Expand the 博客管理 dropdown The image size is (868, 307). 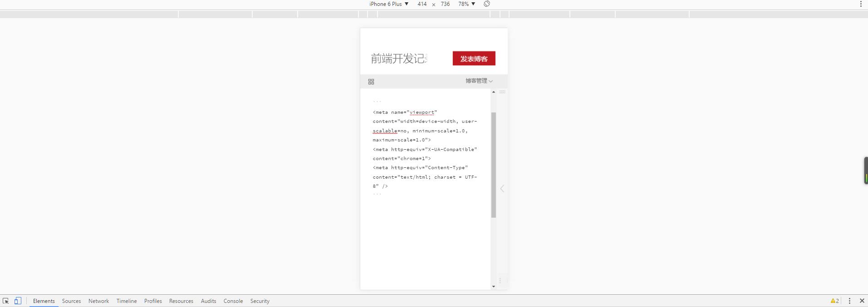tap(479, 81)
